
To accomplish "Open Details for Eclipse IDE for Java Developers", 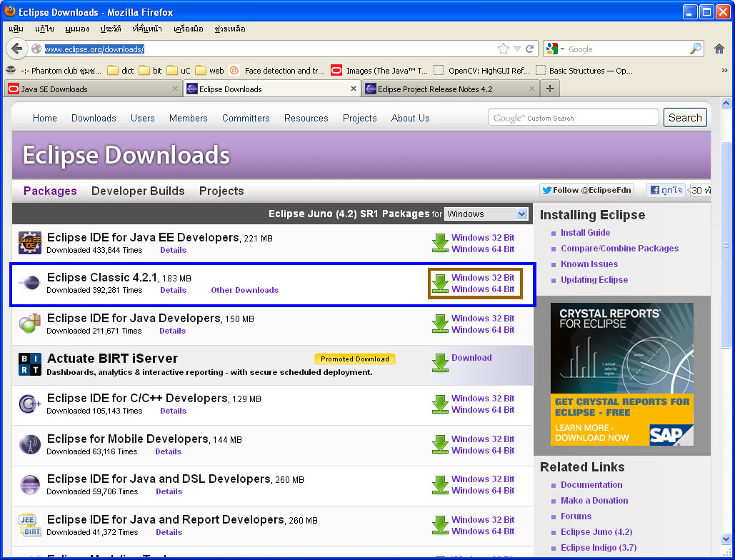I will pos(173,331).
